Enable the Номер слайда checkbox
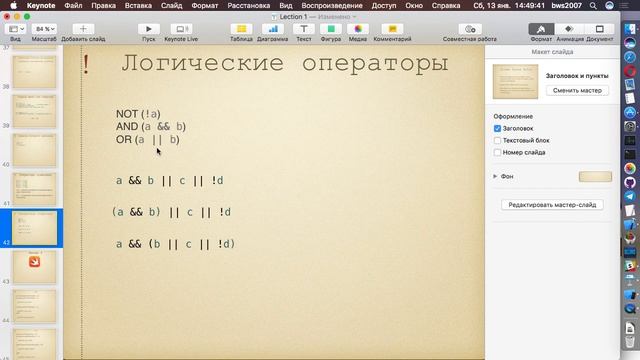Viewport: 640px width, 360px height. click(497, 152)
